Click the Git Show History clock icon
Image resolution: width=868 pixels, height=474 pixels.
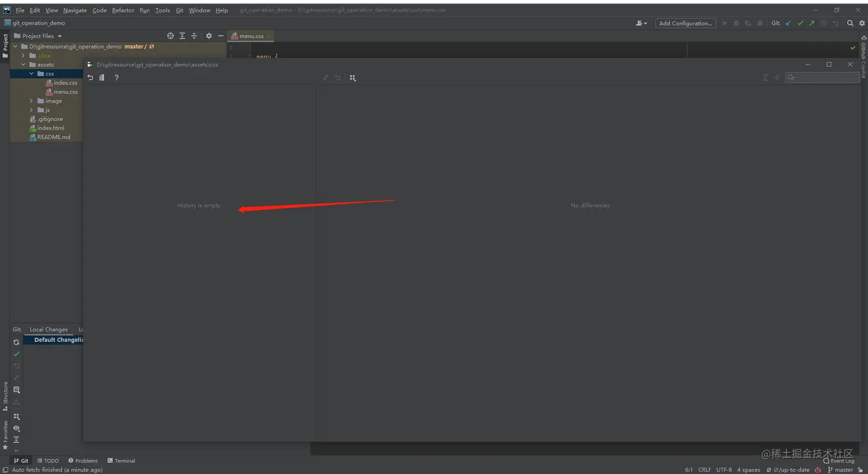[824, 23]
